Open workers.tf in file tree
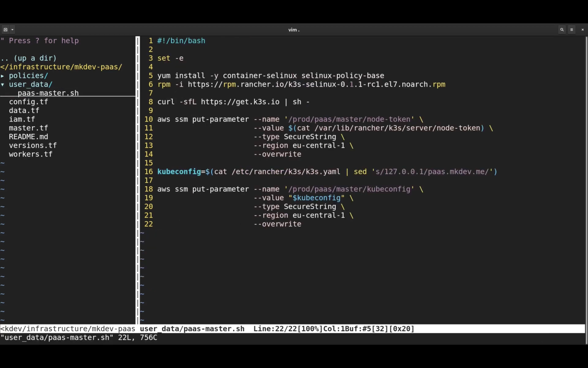This screenshot has height=368, width=588. tap(31, 154)
